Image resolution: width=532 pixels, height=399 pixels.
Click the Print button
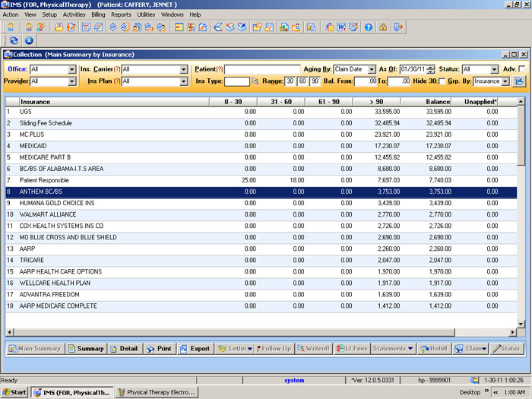tap(160, 348)
